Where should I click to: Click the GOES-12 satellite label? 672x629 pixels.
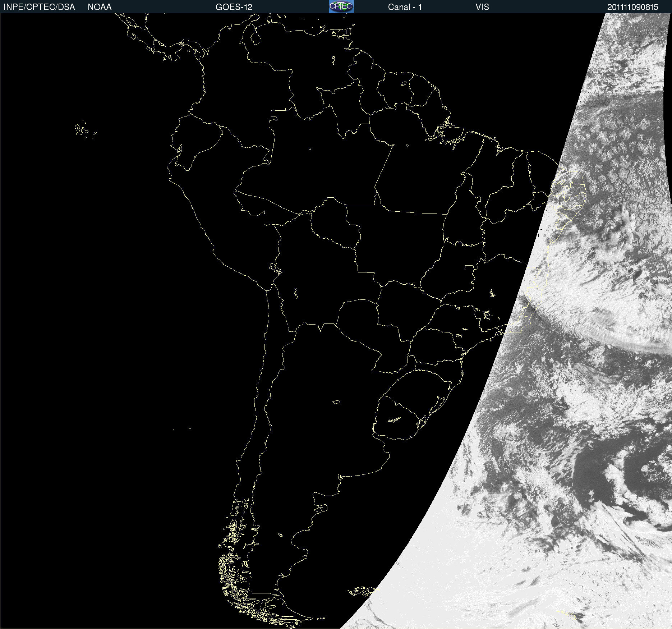click(x=234, y=7)
